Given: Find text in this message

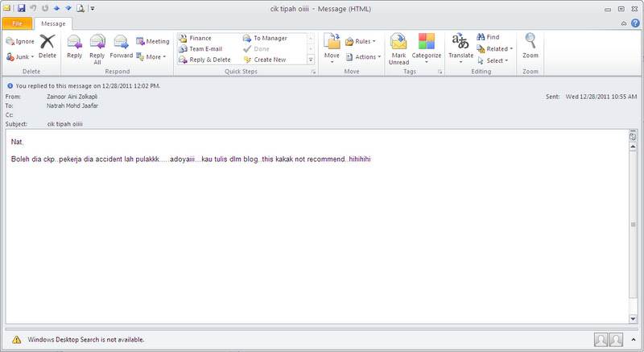Looking at the screenshot, I should (488, 37).
